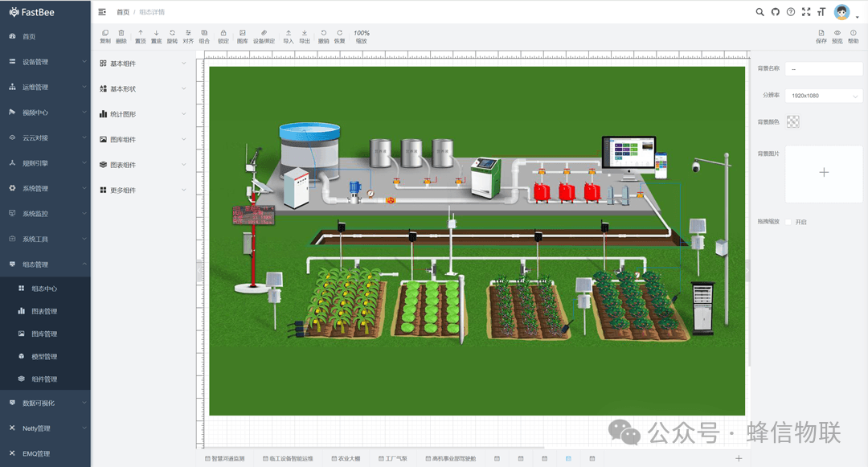This screenshot has width=868, height=467.
Task: Go to 首页 in the sidebar
Action: tap(45, 36)
